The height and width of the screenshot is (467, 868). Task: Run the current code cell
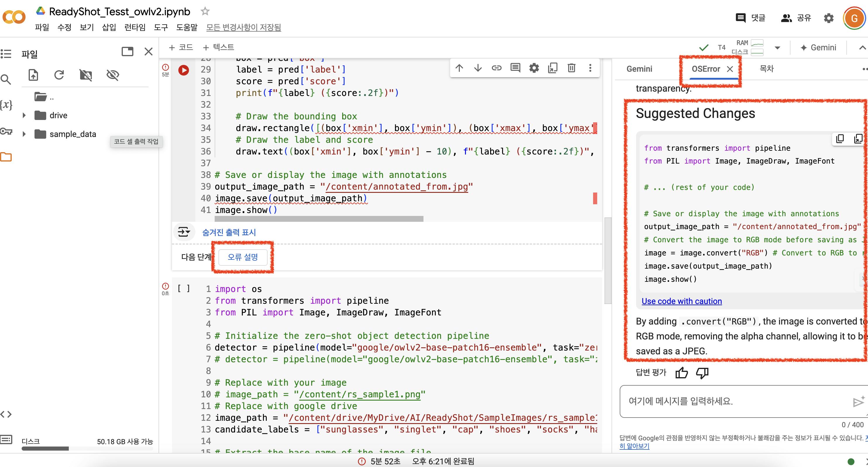coord(184,70)
